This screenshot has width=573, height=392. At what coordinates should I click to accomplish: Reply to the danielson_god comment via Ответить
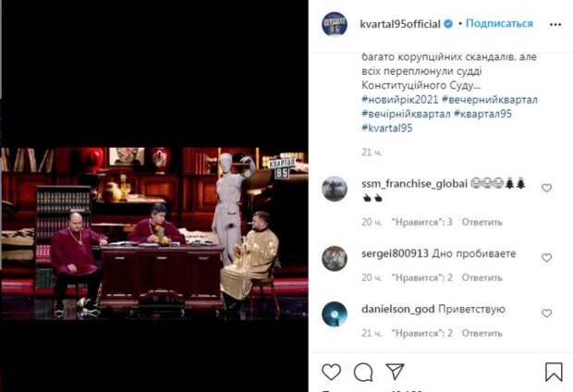tap(482, 334)
